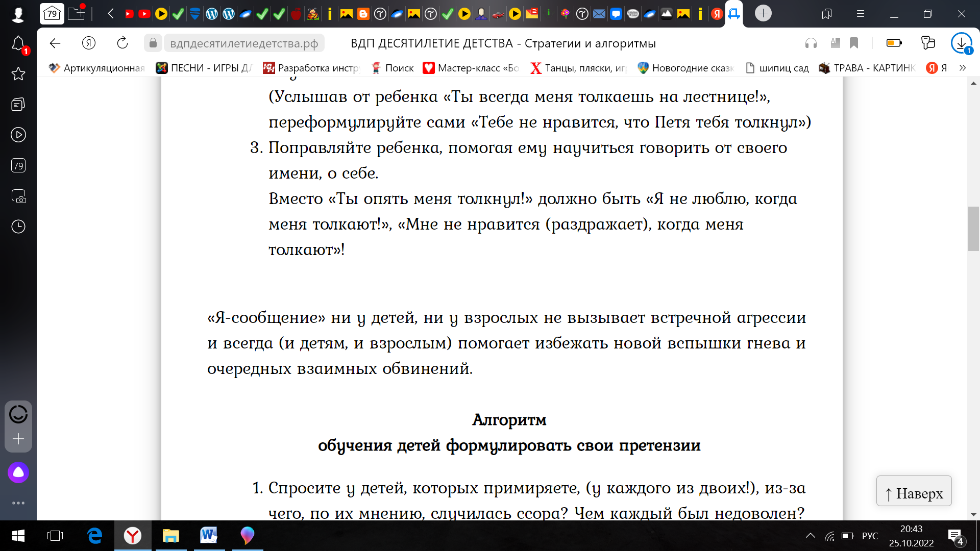Click the circular widget above the sidebar plus
The image size is (980, 551).
18,414
